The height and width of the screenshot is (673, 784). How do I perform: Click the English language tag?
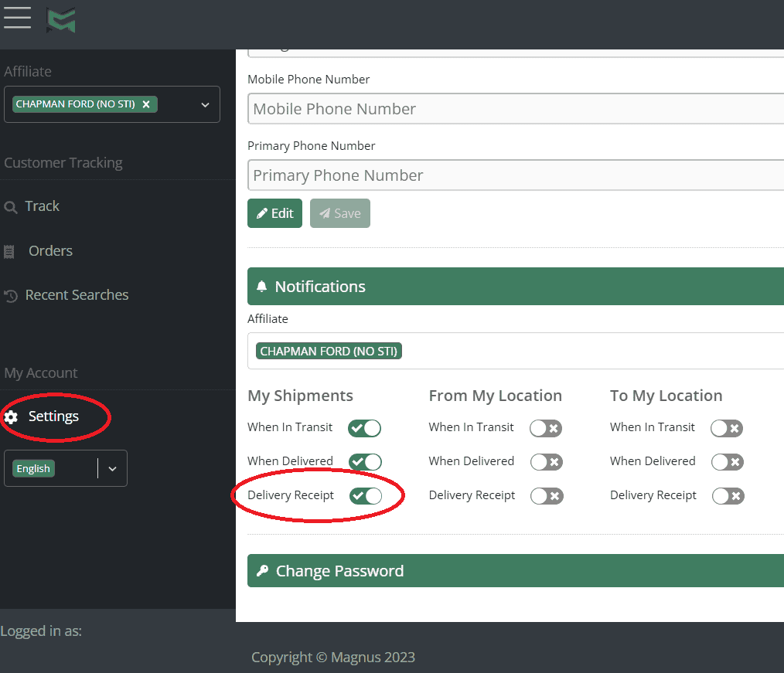tap(33, 469)
